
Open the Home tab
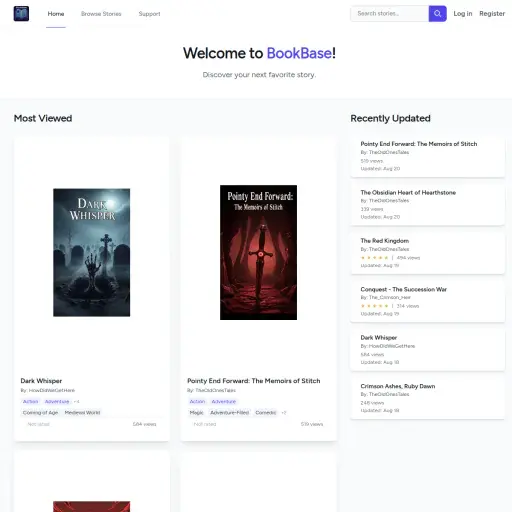56,14
